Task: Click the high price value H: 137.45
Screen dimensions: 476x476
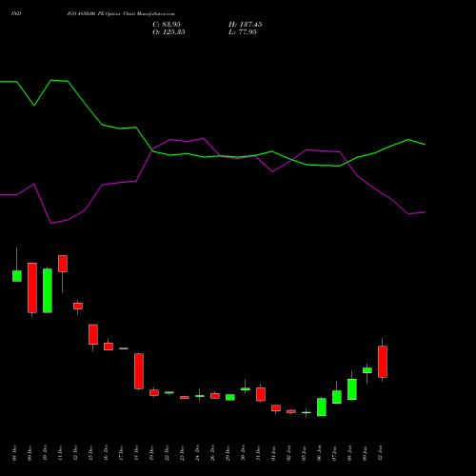Action: [x=246, y=25]
